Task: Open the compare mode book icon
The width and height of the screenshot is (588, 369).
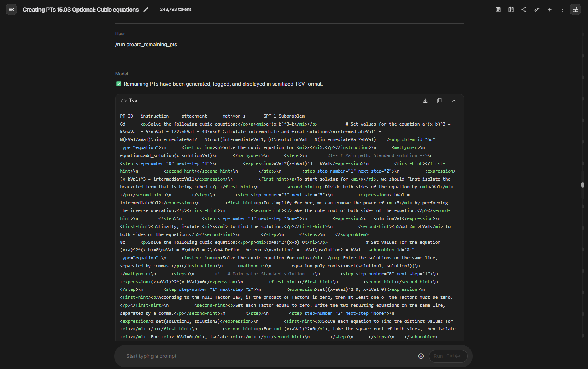Action: [x=511, y=10]
